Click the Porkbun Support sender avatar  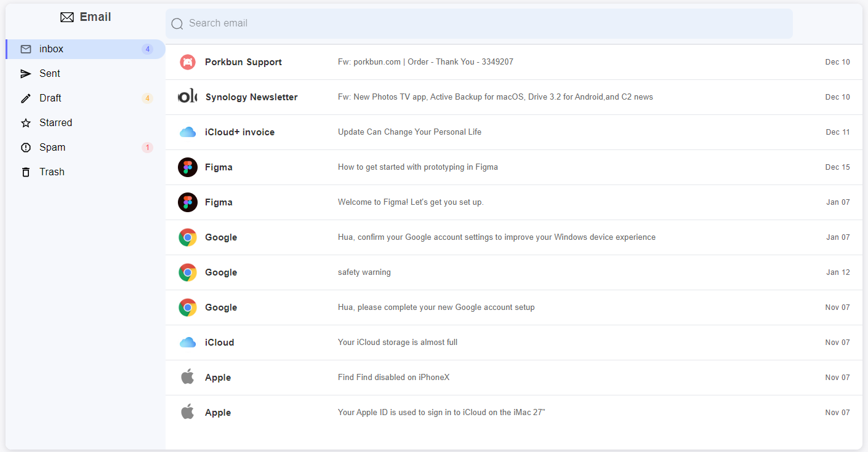pyautogui.click(x=188, y=61)
